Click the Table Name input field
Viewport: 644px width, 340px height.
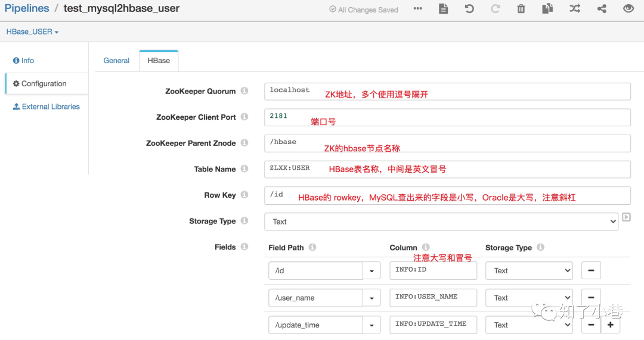point(447,169)
